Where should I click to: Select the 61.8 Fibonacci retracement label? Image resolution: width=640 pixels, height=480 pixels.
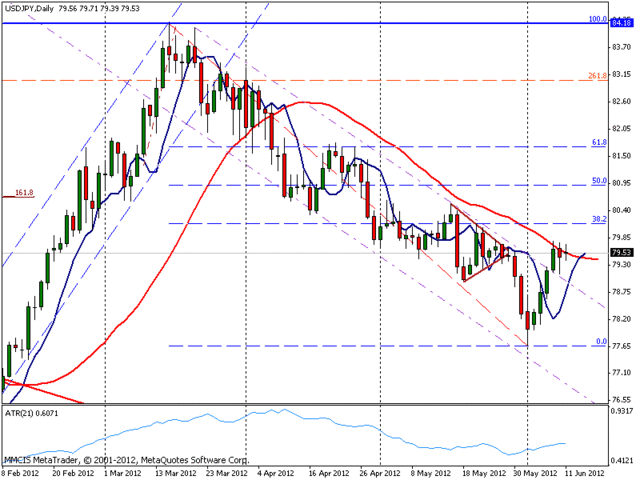600,142
